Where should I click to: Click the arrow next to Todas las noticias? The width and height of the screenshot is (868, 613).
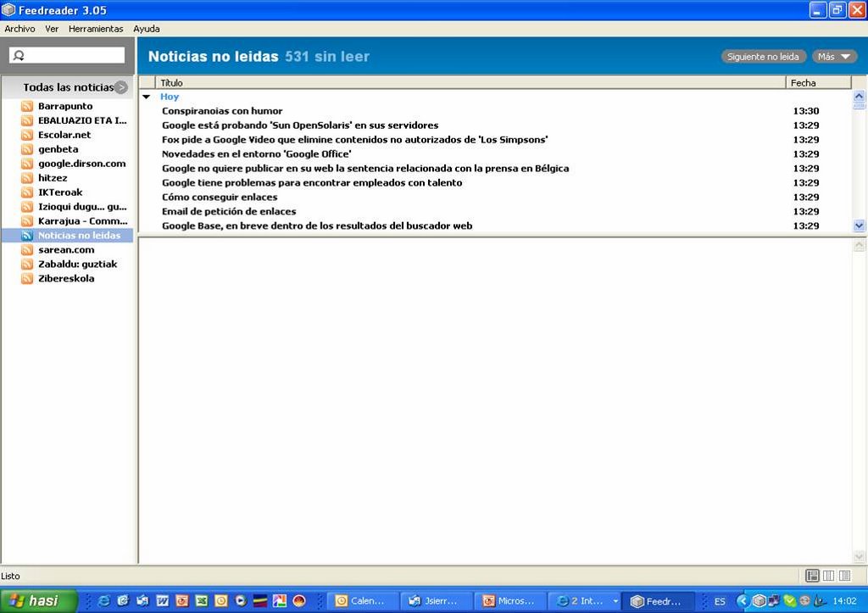[121, 87]
